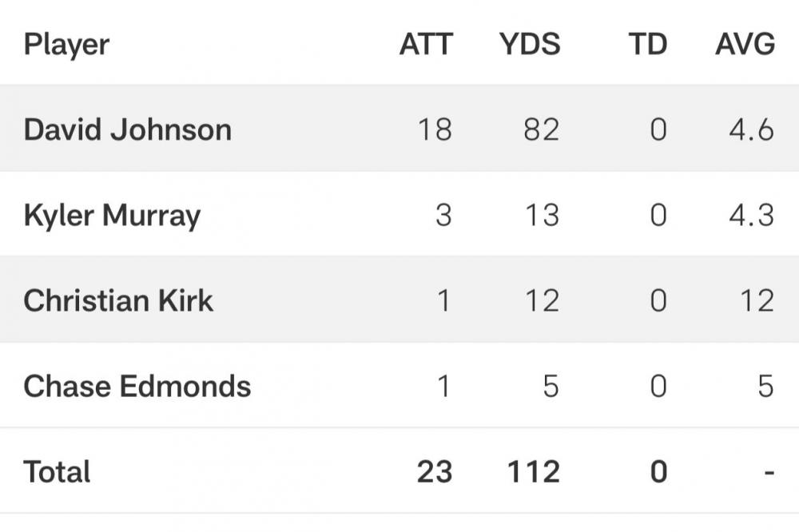Sort by the YDS column header
The height and width of the screenshot is (532, 799).
click(x=530, y=44)
